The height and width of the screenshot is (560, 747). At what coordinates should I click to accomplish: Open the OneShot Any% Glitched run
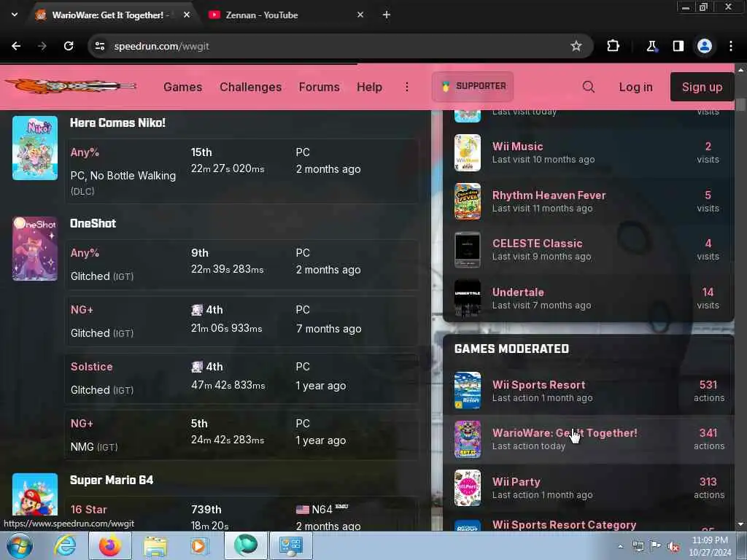(241, 264)
